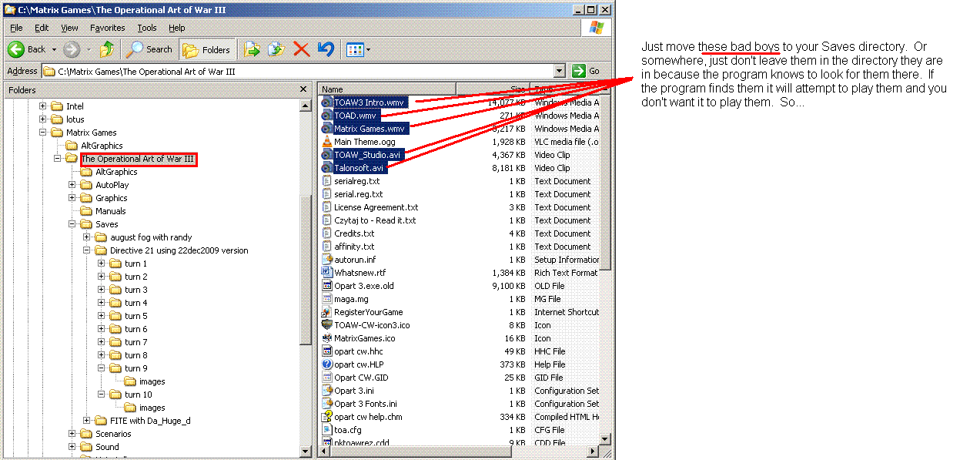Open the Tools menu
Viewport: 980px width, 460px height.
click(147, 28)
